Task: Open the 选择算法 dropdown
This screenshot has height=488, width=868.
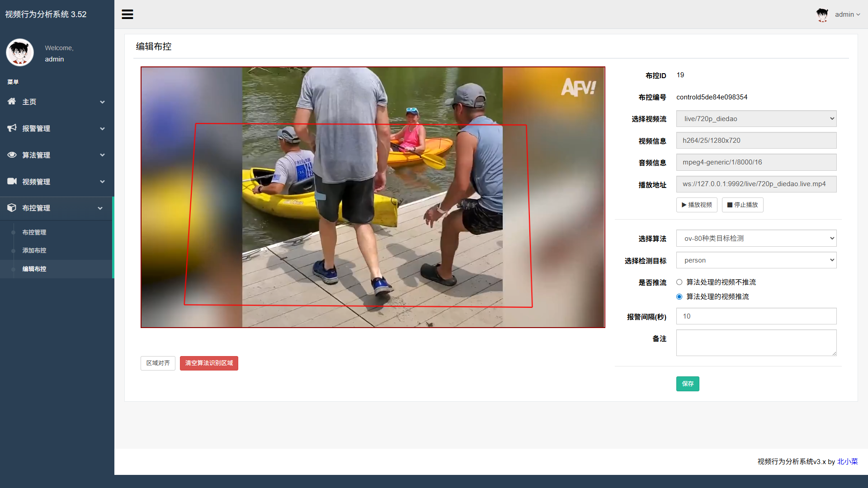Action: pyautogui.click(x=756, y=238)
